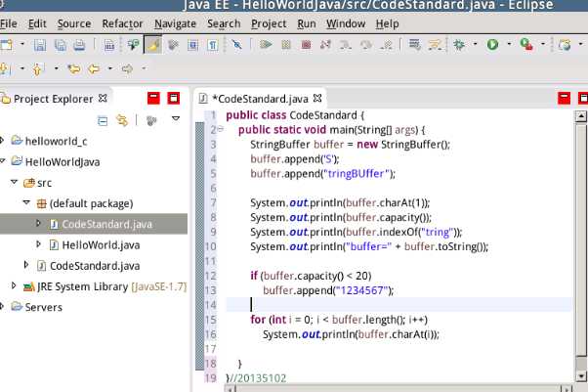Close the *CodeStandard.java editor tab
Viewport: 588px width, 392px height.
[317, 99]
